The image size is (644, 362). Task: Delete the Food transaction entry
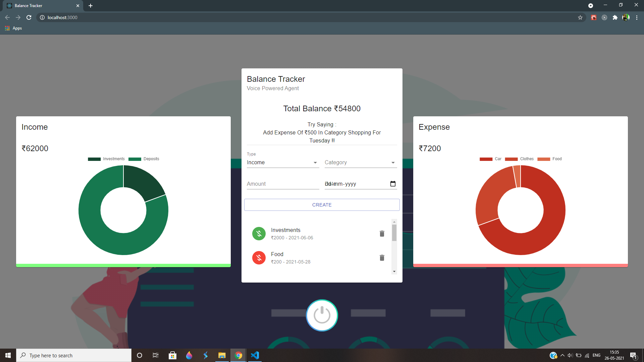(382, 258)
